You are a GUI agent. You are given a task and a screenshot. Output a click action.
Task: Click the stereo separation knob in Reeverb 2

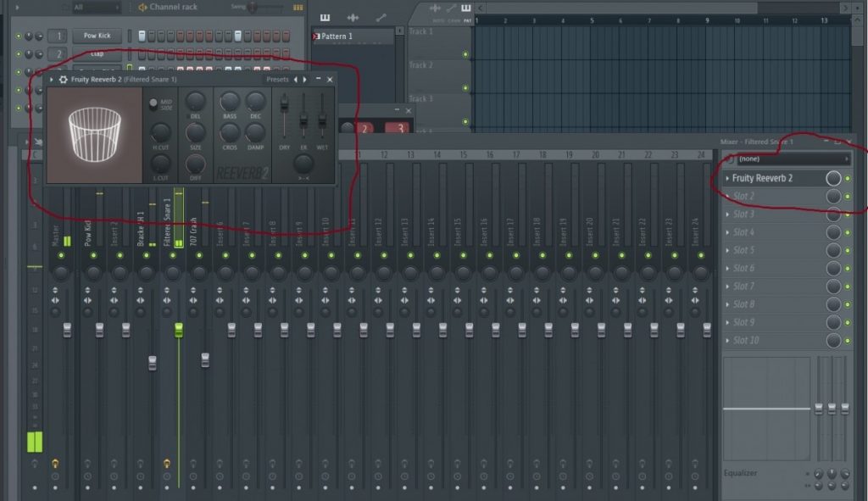303,164
